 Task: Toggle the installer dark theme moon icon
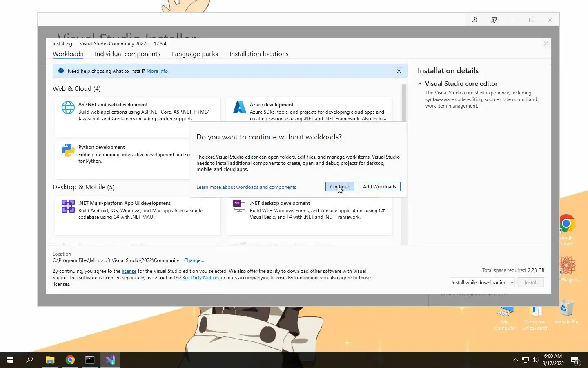tap(474, 20)
